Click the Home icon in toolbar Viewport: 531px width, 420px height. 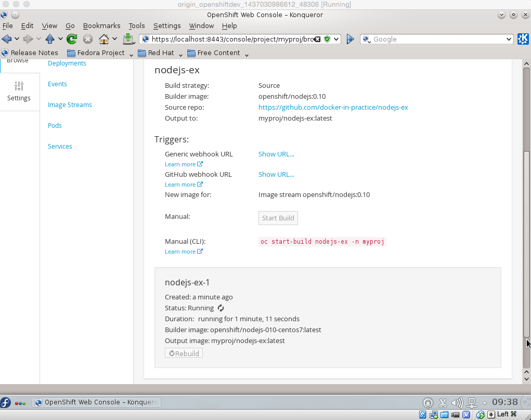[104, 39]
